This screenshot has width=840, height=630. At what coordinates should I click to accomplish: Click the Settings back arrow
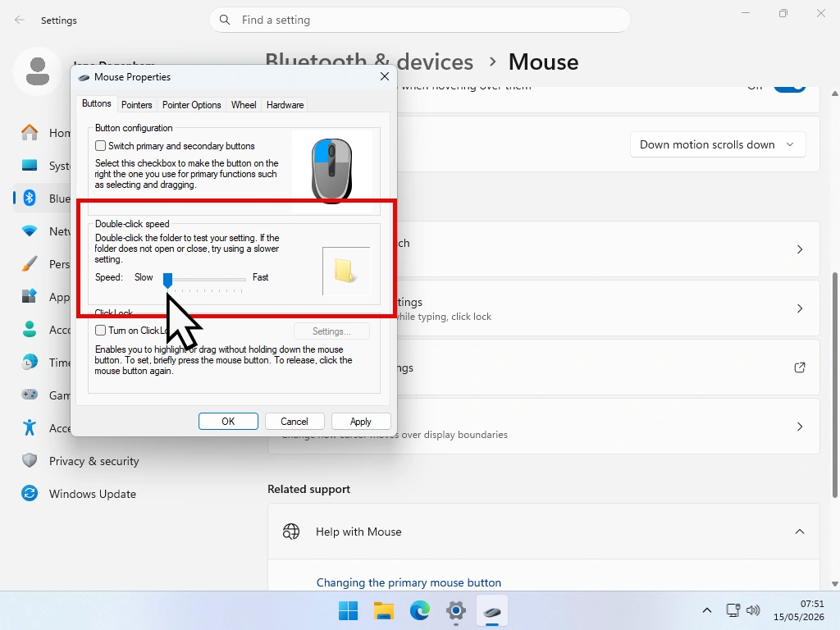20,20
